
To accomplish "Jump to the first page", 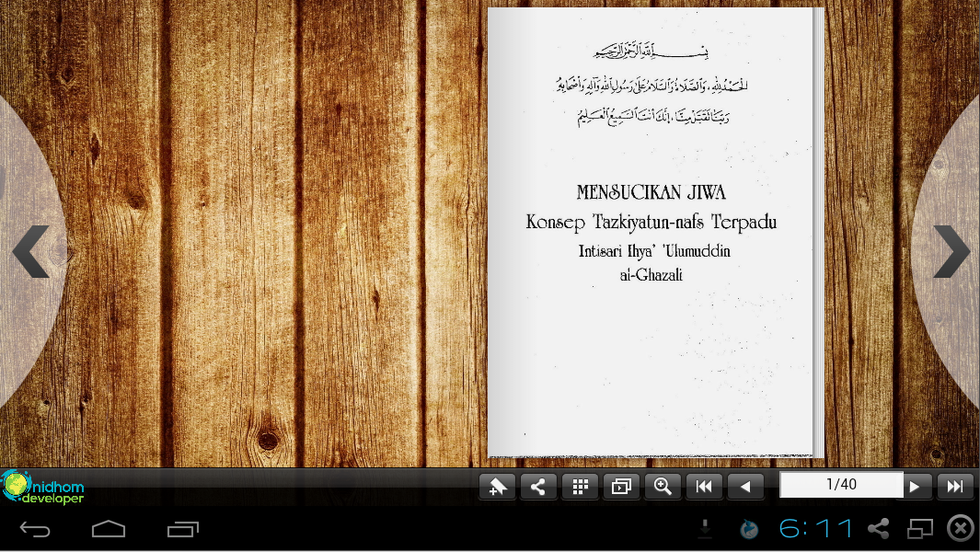I will 704,487.
